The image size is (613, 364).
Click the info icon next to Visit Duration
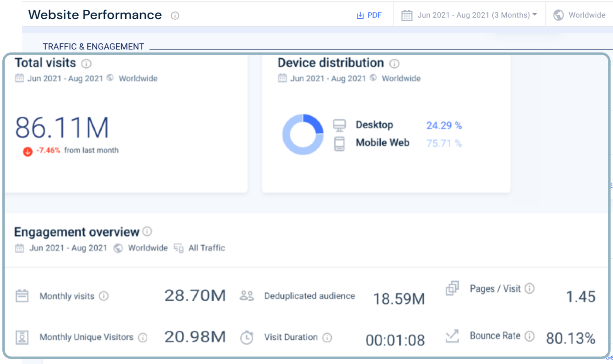[x=327, y=337]
